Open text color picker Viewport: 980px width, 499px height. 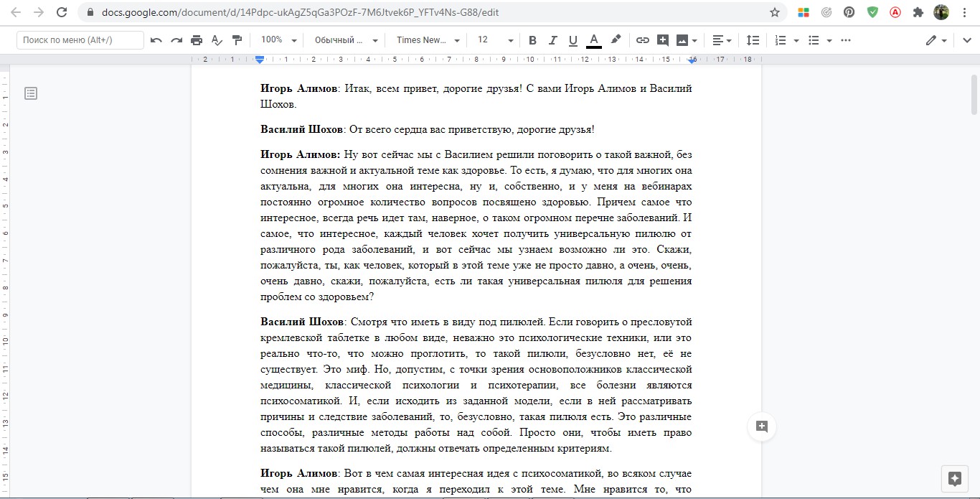click(593, 40)
